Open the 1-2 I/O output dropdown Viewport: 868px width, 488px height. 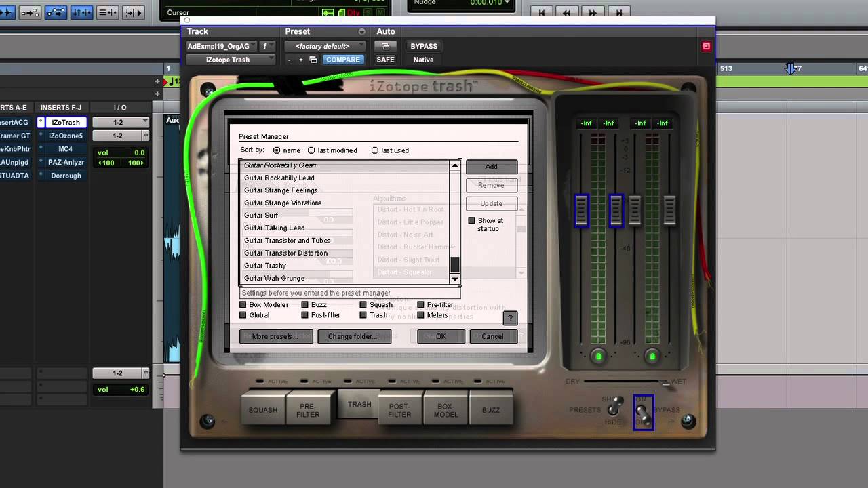click(x=121, y=123)
